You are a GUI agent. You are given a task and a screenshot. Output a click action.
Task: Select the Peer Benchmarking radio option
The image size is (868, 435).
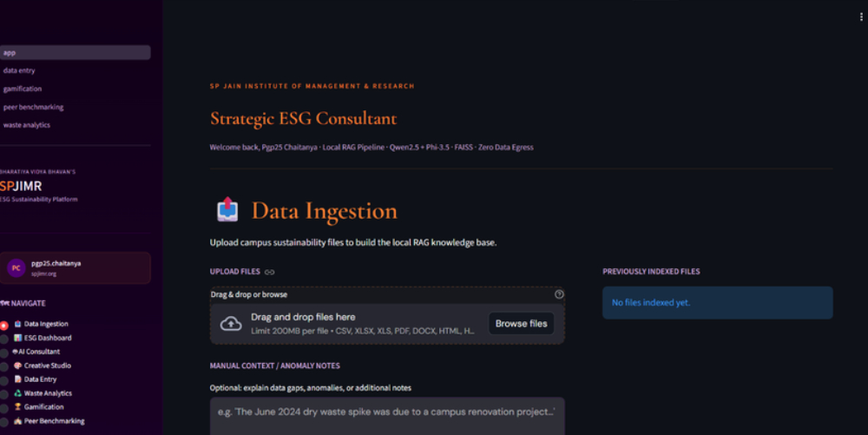tap(3, 422)
